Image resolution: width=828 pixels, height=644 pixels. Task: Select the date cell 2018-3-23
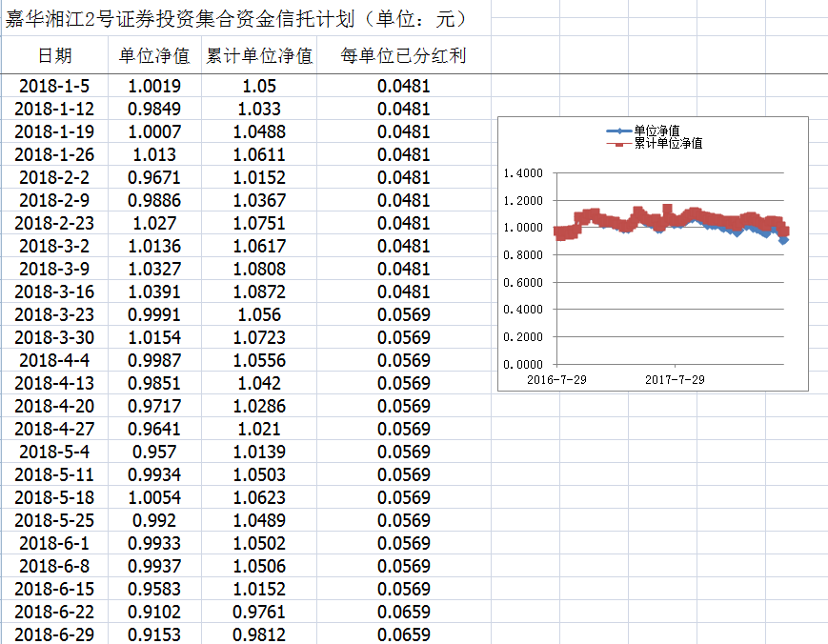click(x=54, y=314)
